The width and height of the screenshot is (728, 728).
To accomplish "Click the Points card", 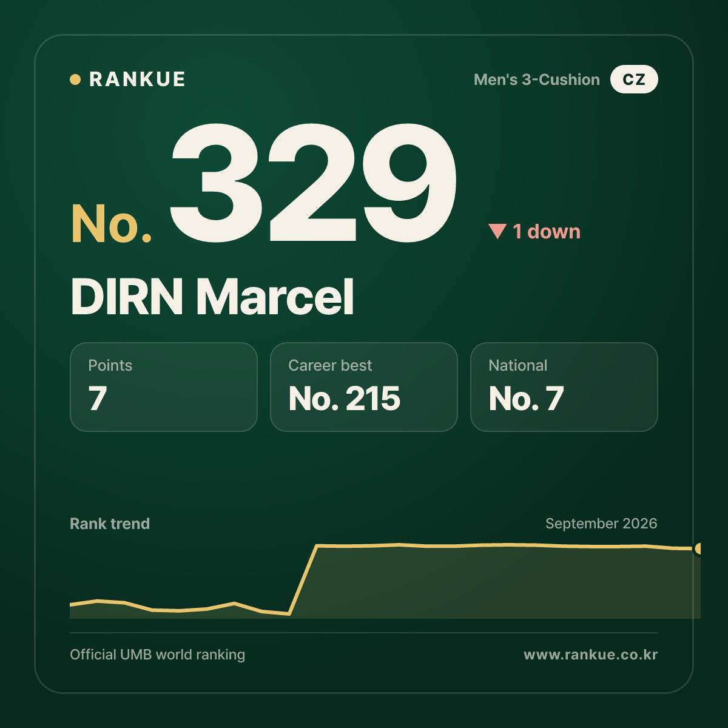I will point(164,387).
